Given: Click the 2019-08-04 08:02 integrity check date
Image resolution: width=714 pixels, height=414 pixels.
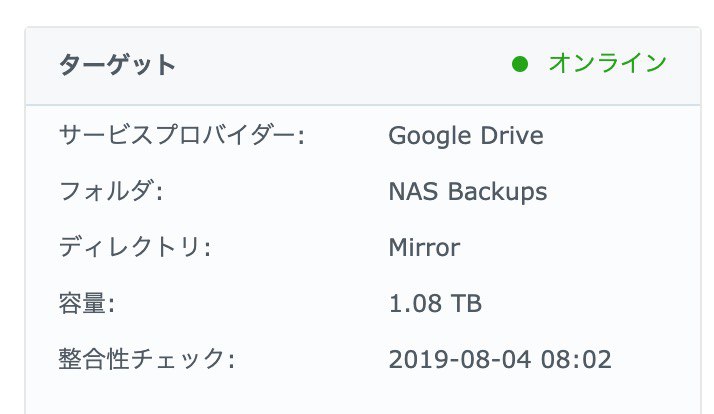Looking at the screenshot, I should click(x=500, y=360).
